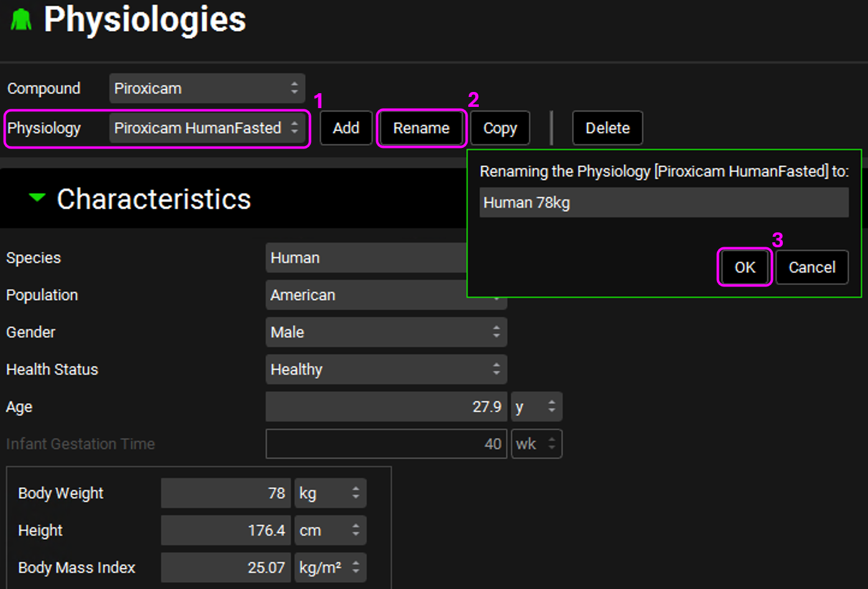
Task: Cancel the rename dialog
Action: 811,267
